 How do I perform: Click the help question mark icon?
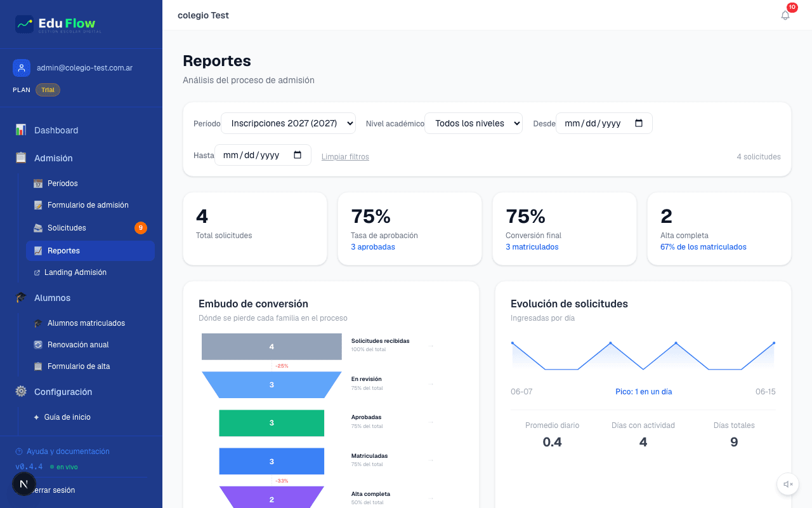click(19, 451)
